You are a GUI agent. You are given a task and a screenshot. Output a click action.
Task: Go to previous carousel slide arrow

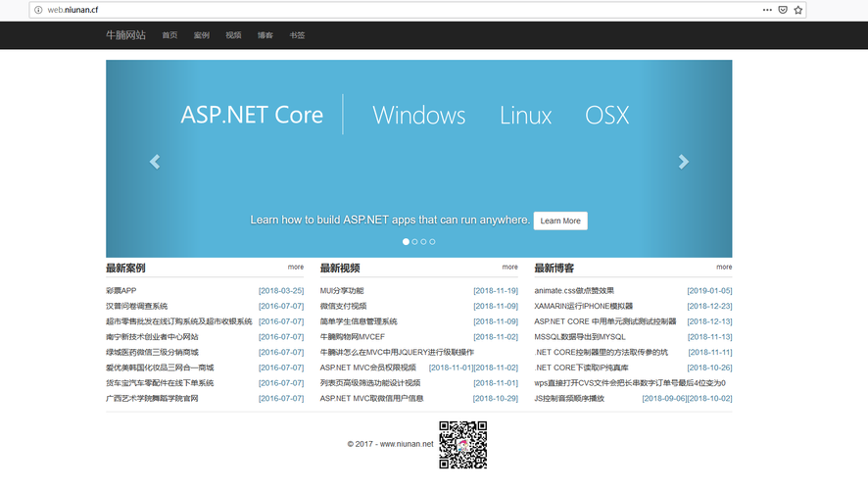point(155,162)
